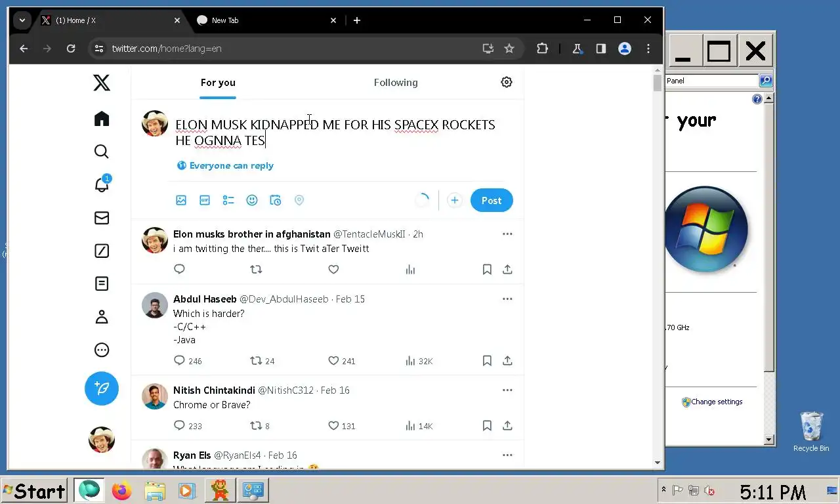Reply to Nitish Chintakindi tweet
The image size is (840, 504).
pyautogui.click(x=179, y=425)
